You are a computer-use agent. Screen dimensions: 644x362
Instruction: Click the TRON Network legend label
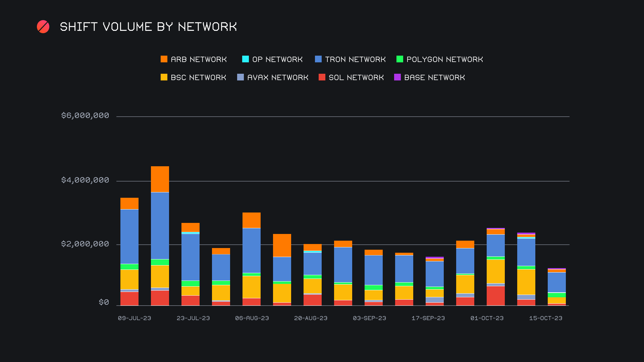[x=355, y=59]
